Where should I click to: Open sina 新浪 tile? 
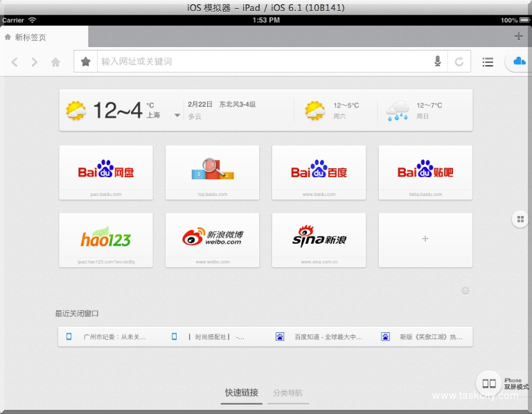(x=319, y=240)
